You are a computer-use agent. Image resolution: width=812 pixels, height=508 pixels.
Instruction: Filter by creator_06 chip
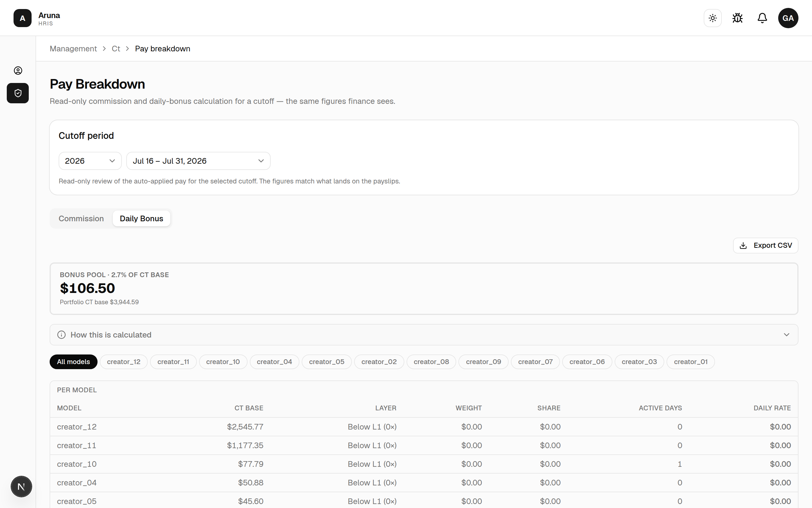click(x=587, y=362)
